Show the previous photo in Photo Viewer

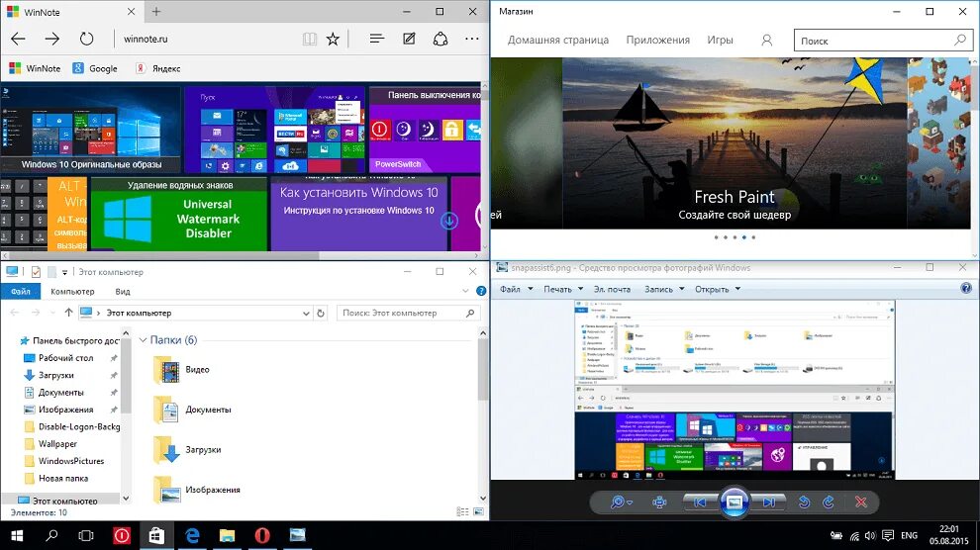coord(700,502)
